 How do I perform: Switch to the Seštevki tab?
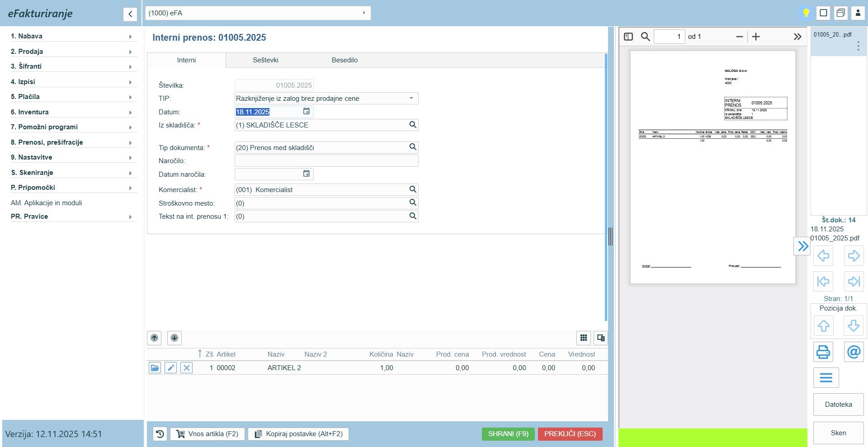click(265, 60)
